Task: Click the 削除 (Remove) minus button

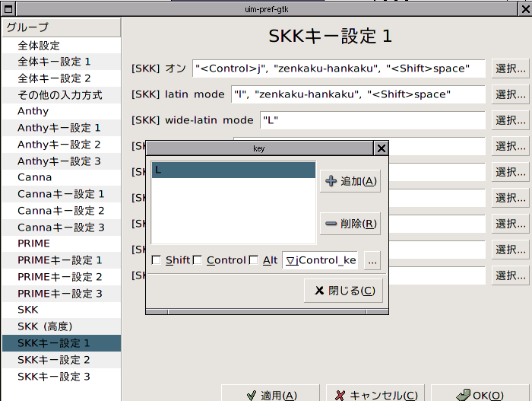Action: (350, 224)
